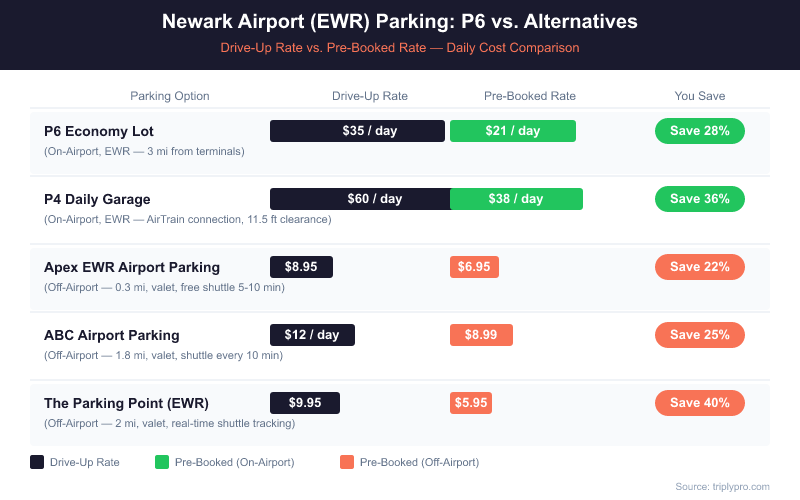The width and height of the screenshot is (800, 500).
Task: Click the Apex $8.95 drive-up bar
Action: pyautogui.click(x=301, y=267)
